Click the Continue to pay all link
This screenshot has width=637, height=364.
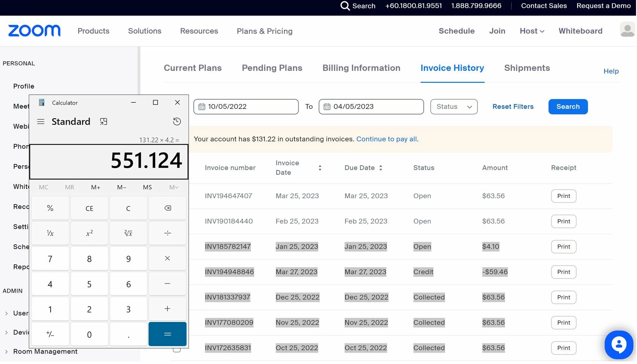[386, 139]
